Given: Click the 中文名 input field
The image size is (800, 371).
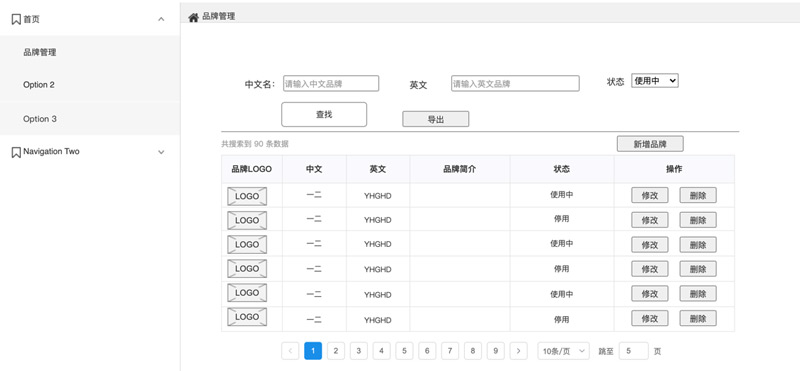Looking at the screenshot, I should (331, 84).
